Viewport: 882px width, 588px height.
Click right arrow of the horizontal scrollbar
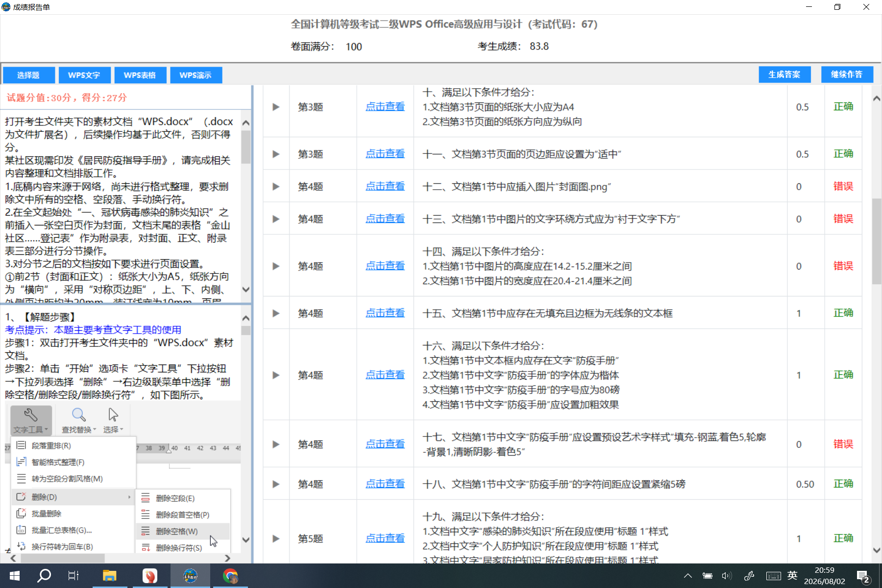point(227,558)
